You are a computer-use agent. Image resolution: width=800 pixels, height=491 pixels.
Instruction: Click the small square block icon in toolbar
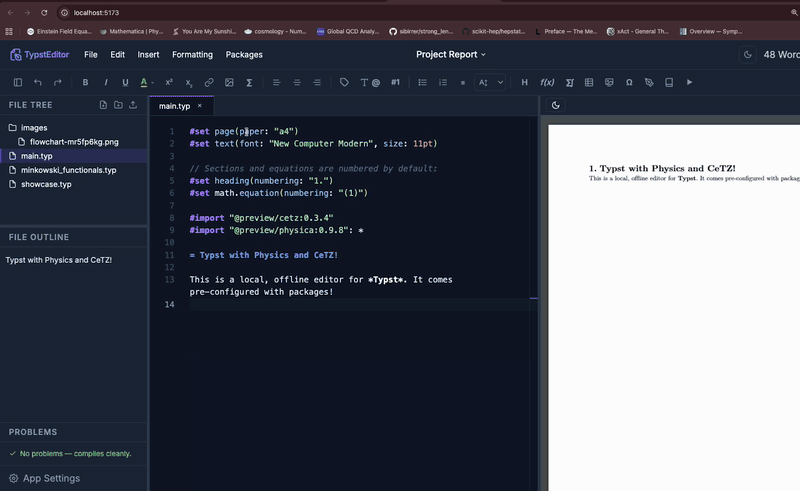(x=463, y=83)
